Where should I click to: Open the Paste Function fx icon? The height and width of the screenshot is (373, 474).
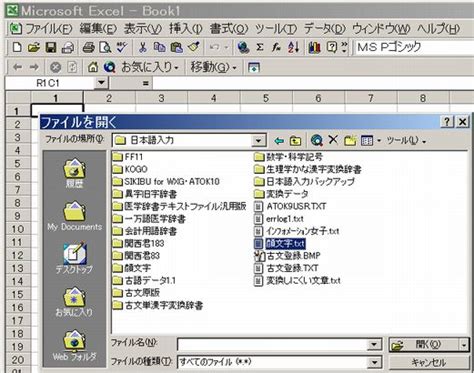click(x=276, y=48)
